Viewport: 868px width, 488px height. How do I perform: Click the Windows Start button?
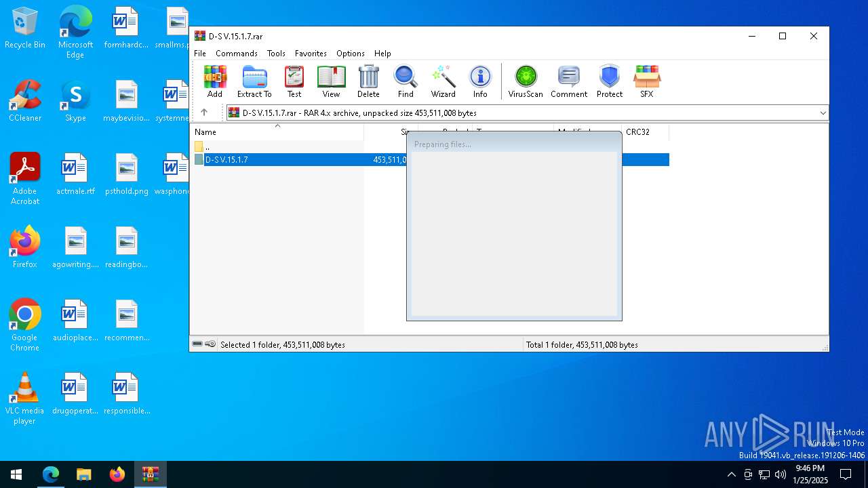point(16,474)
